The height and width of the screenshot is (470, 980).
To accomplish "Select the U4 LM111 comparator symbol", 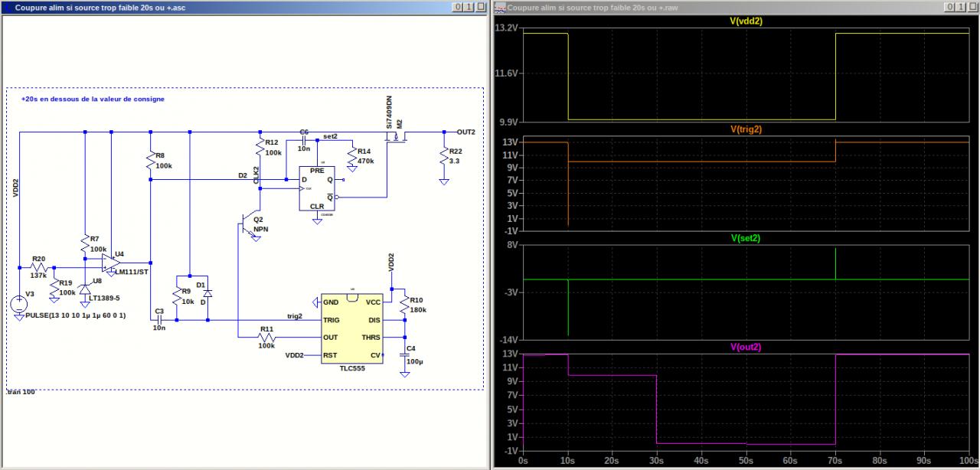I will (109, 263).
